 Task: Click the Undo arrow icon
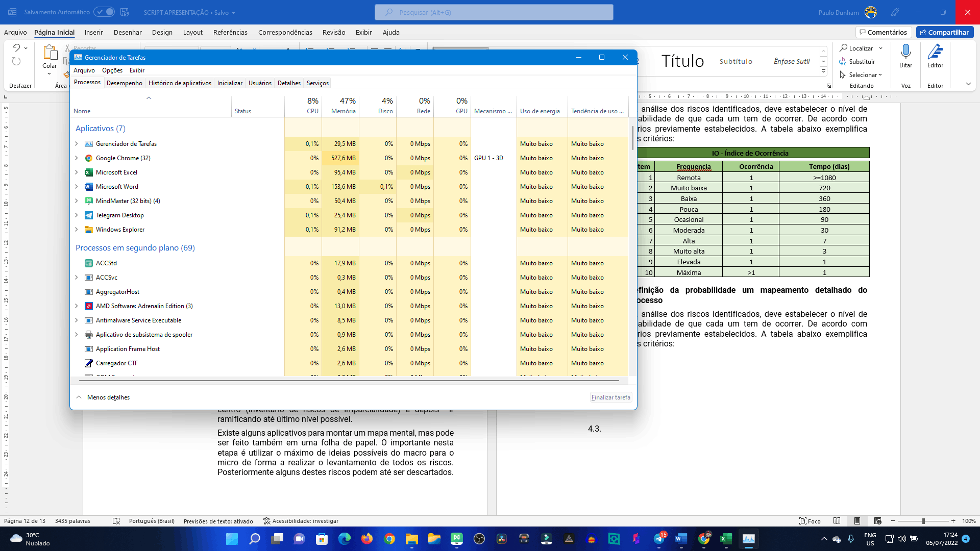16,47
